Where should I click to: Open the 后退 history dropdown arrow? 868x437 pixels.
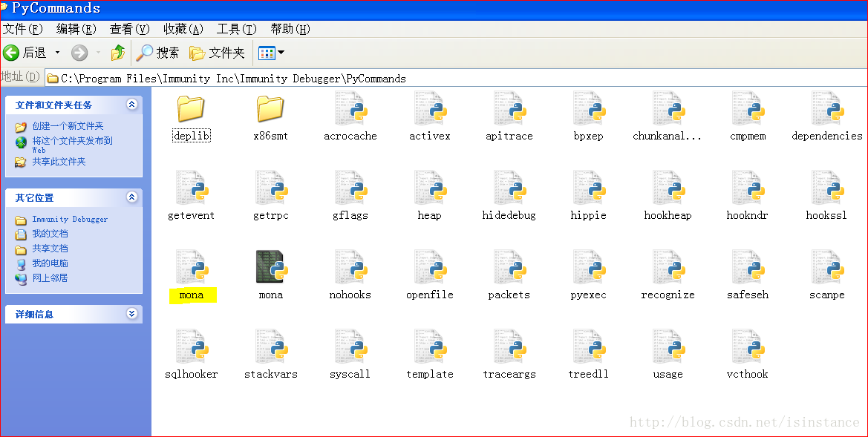coord(57,53)
